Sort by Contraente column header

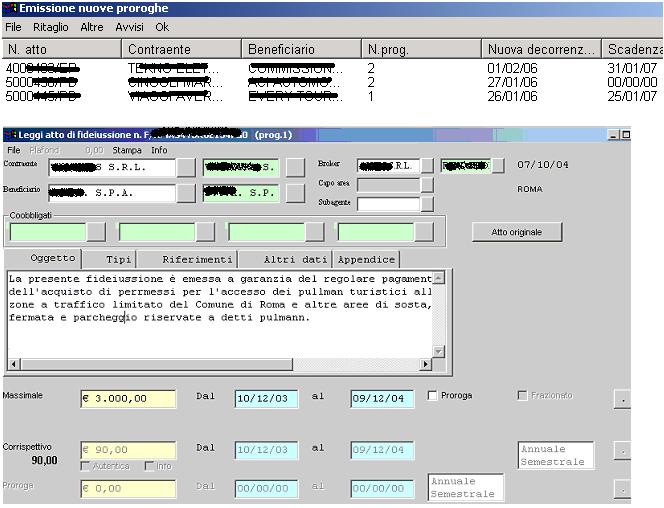coord(182,49)
